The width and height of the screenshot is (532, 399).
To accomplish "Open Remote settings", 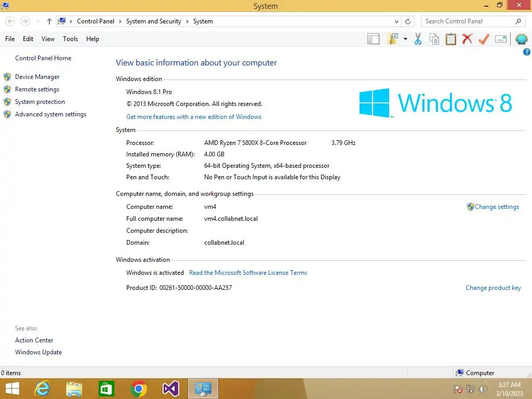I will [x=37, y=89].
